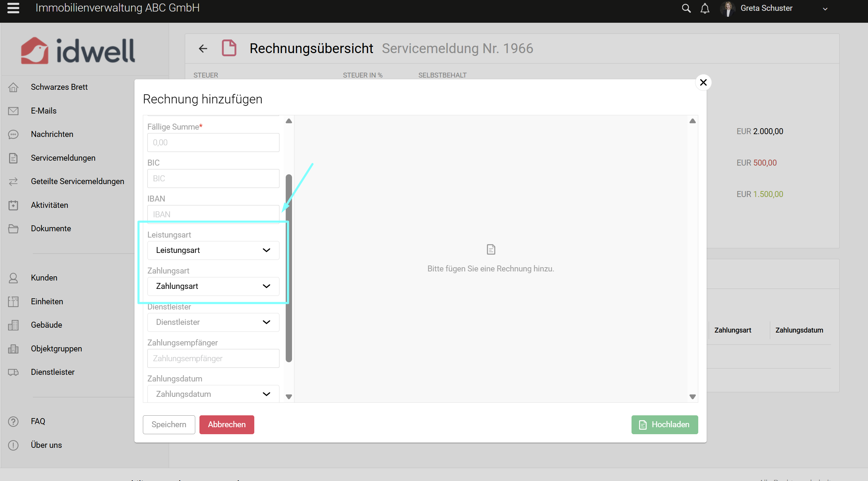The image size is (868, 481).
Task: Click the Dokumente folder icon
Action: pyautogui.click(x=13, y=229)
